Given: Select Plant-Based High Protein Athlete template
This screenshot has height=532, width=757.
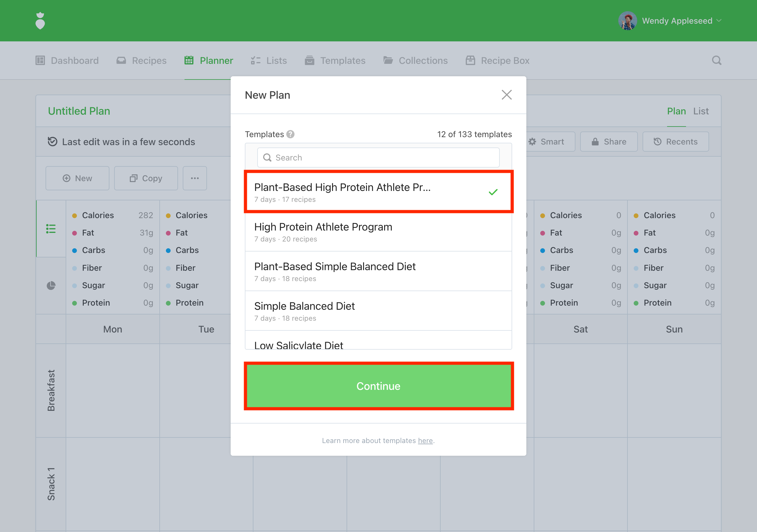Looking at the screenshot, I should click(x=378, y=192).
